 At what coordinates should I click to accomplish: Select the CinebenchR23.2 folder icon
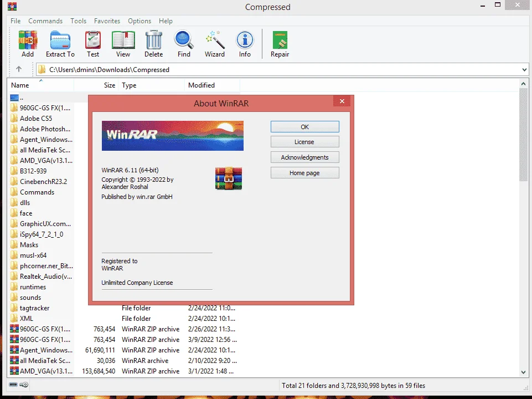click(14, 181)
